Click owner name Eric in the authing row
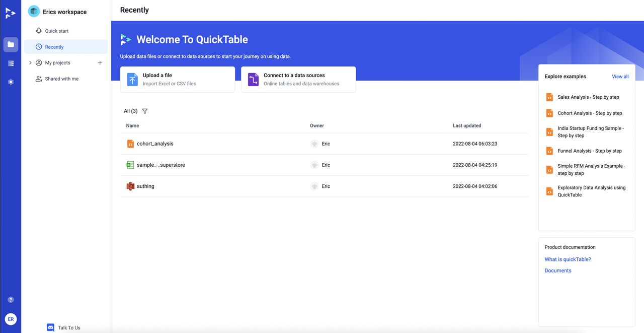This screenshot has width=644, height=333. point(326,186)
